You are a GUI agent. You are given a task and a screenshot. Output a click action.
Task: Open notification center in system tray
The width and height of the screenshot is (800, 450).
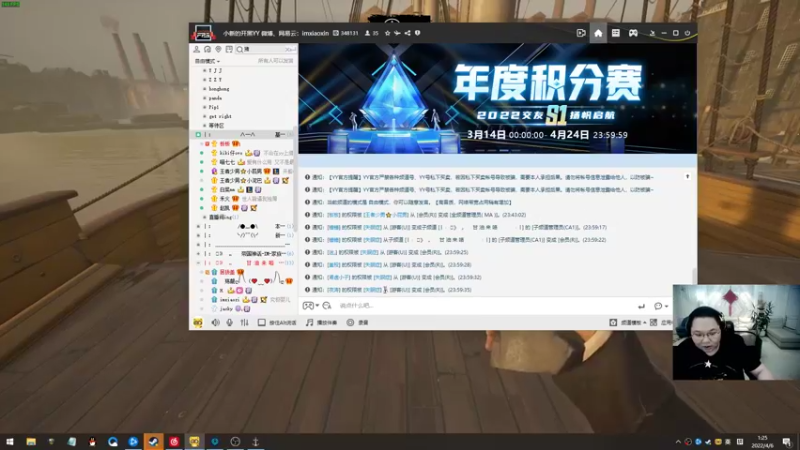tap(787, 442)
